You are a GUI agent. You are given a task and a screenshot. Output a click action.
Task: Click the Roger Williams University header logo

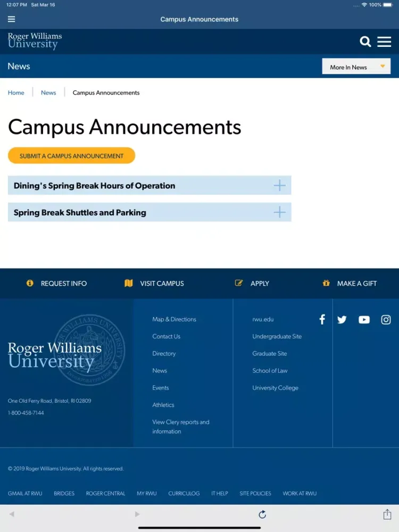35,41
